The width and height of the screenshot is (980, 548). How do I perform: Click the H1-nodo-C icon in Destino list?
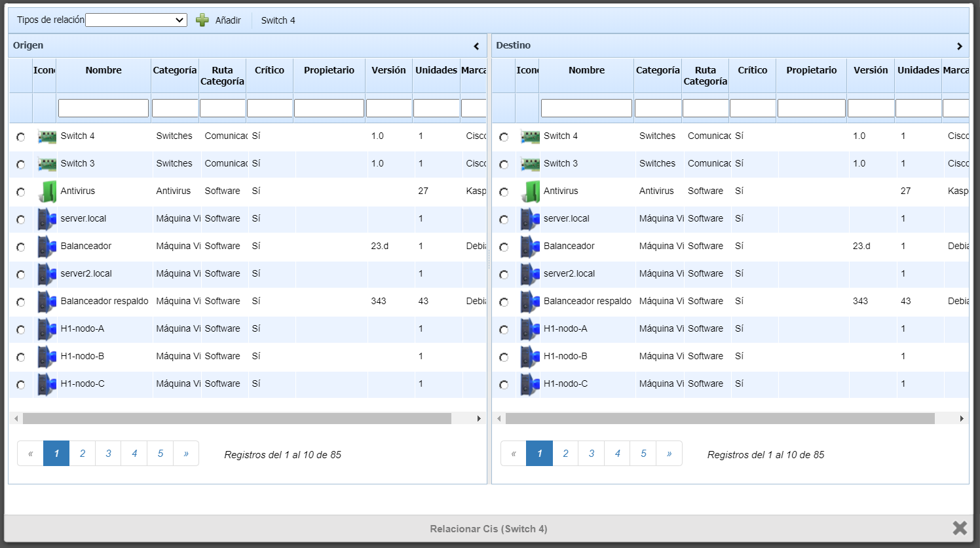[529, 384]
